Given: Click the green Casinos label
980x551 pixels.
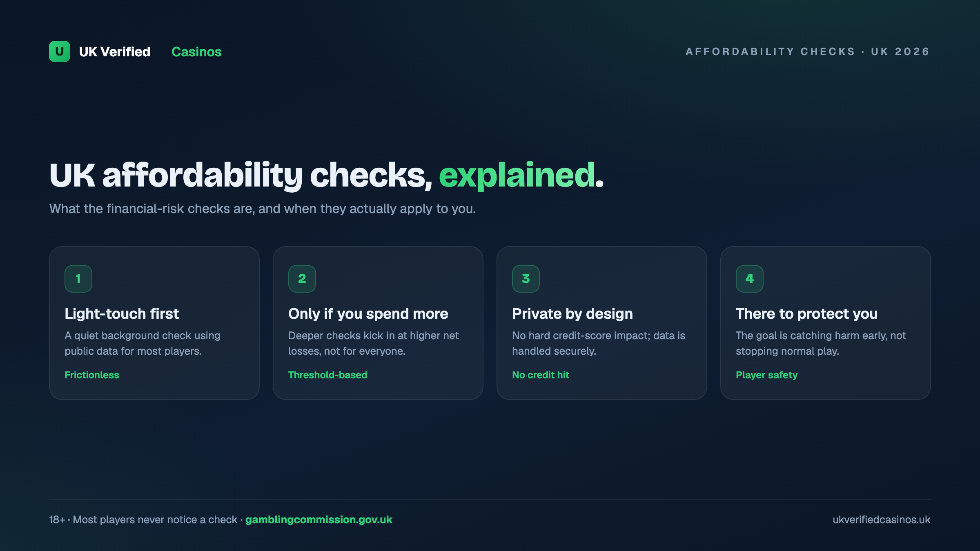Looking at the screenshot, I should [x=197, y=52].
